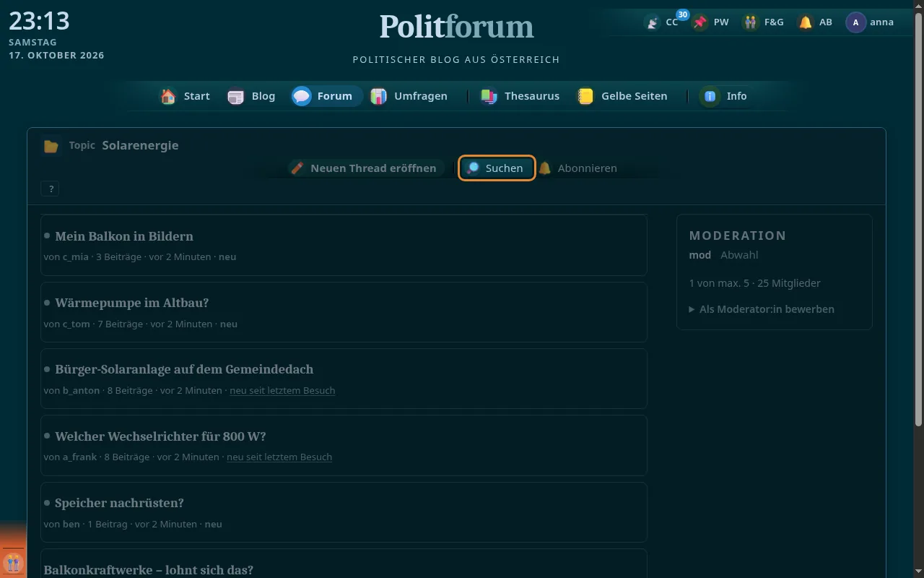The width and height of the screenshot is (924, 578).
Task: Click 'Neuen Thread eröffnen' button text
Action: (x=373, y=168)
